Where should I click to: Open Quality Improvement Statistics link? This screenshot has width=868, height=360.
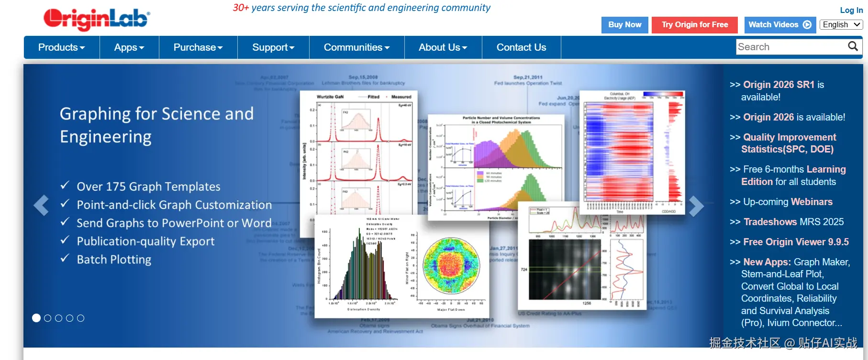coord(788,143)
